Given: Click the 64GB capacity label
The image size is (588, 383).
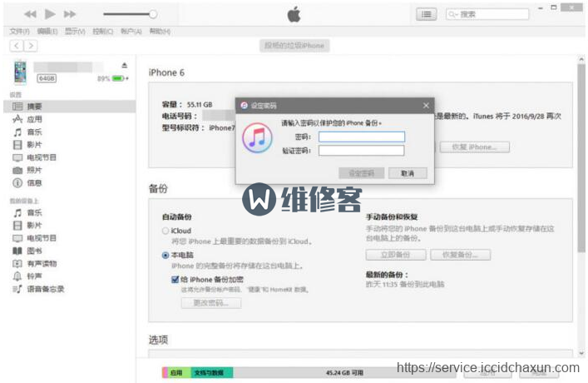Looking at the screenshot, I should coord(47,78).
